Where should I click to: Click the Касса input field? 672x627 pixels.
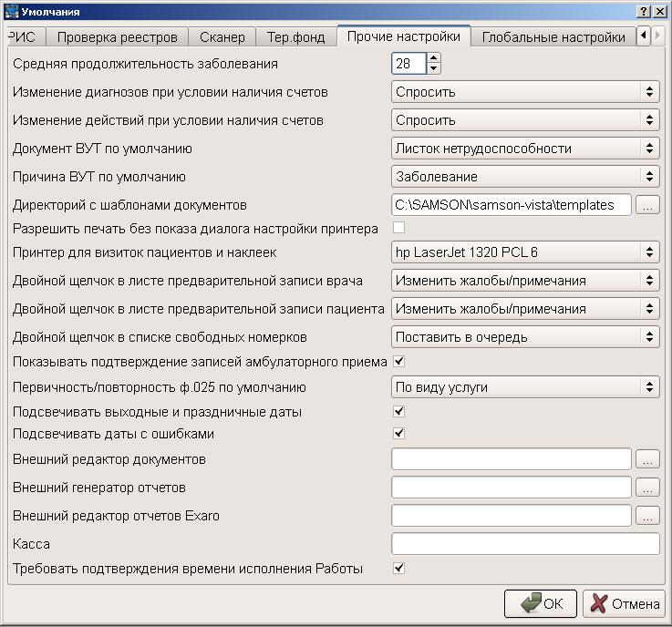click(525, 544)
